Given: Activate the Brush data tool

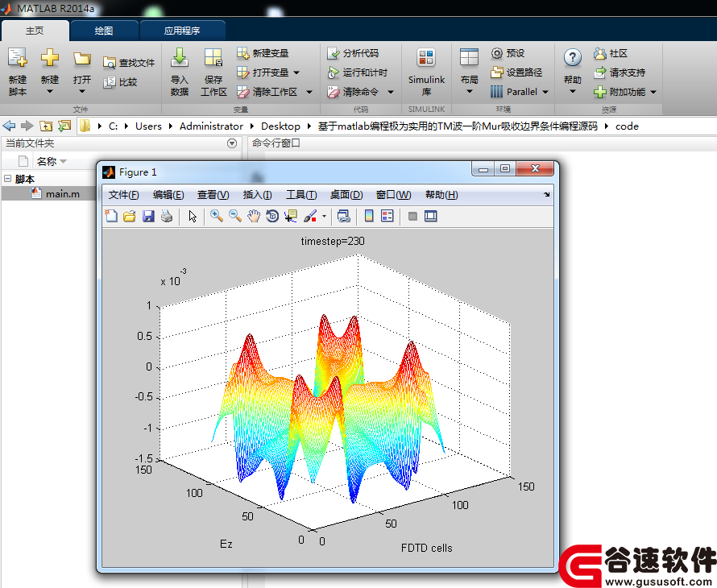Looking at the screenshot, I should pos(310,216).
